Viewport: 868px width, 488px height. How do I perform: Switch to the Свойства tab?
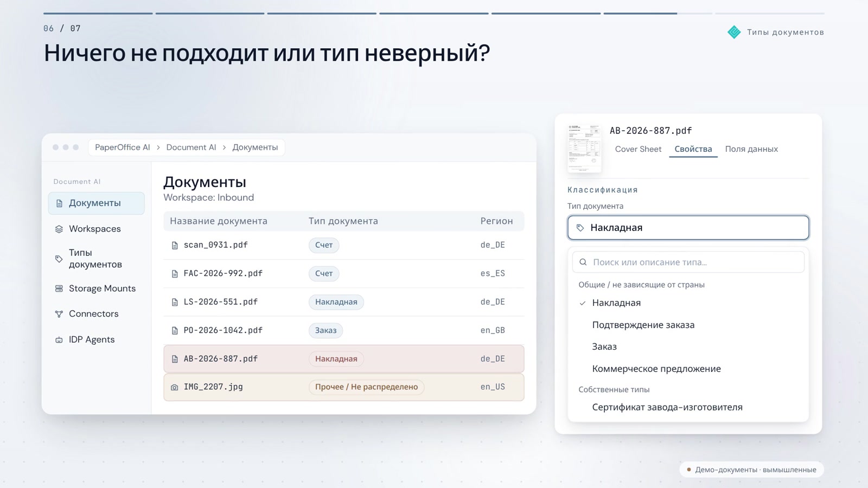click(x=693, y=149)
